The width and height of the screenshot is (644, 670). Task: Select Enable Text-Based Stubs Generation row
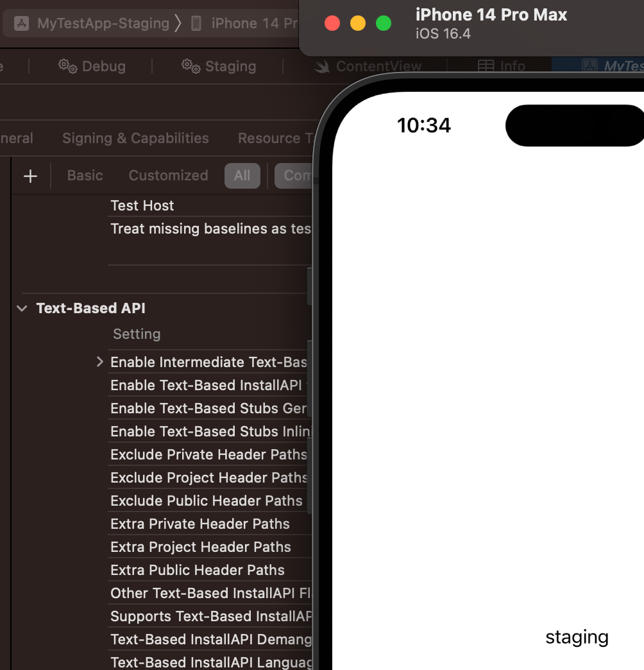pos(209,408)
